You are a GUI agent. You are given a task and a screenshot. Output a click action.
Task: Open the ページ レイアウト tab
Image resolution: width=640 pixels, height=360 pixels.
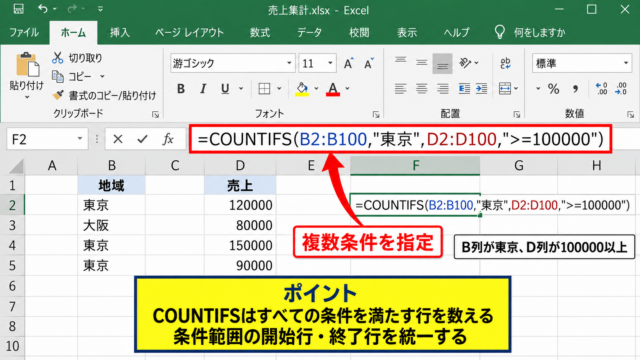click(189, 32)
